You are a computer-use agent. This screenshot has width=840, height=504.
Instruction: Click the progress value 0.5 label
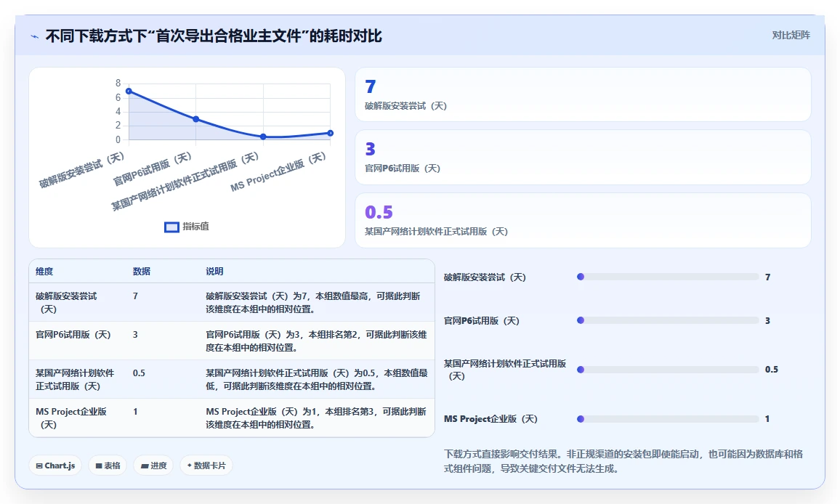[x=772, y=370]
